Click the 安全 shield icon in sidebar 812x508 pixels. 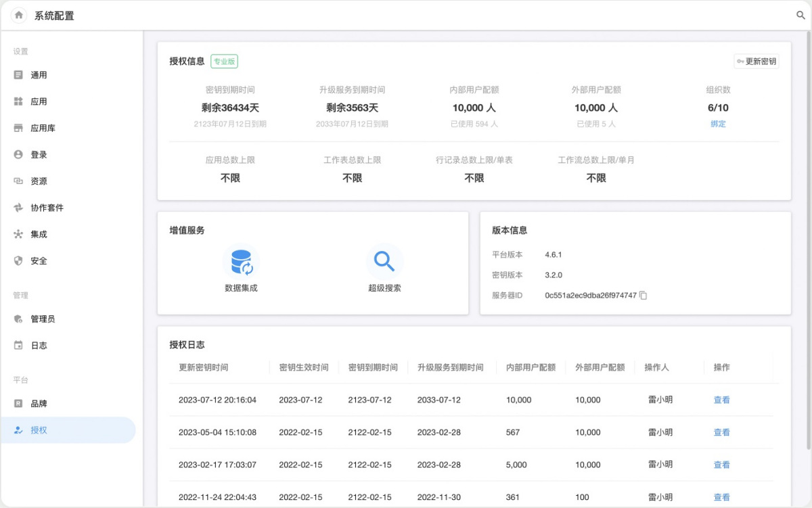coord(18,260)
